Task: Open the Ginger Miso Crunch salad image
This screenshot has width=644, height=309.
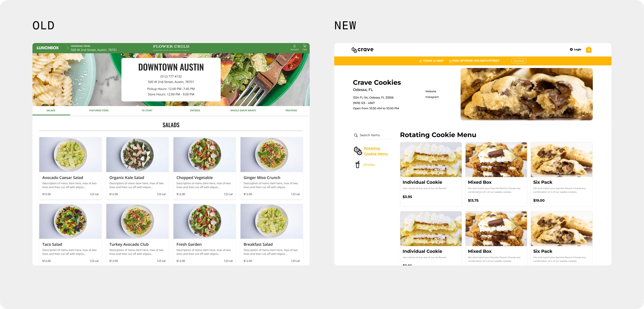Action: [272, 155]
